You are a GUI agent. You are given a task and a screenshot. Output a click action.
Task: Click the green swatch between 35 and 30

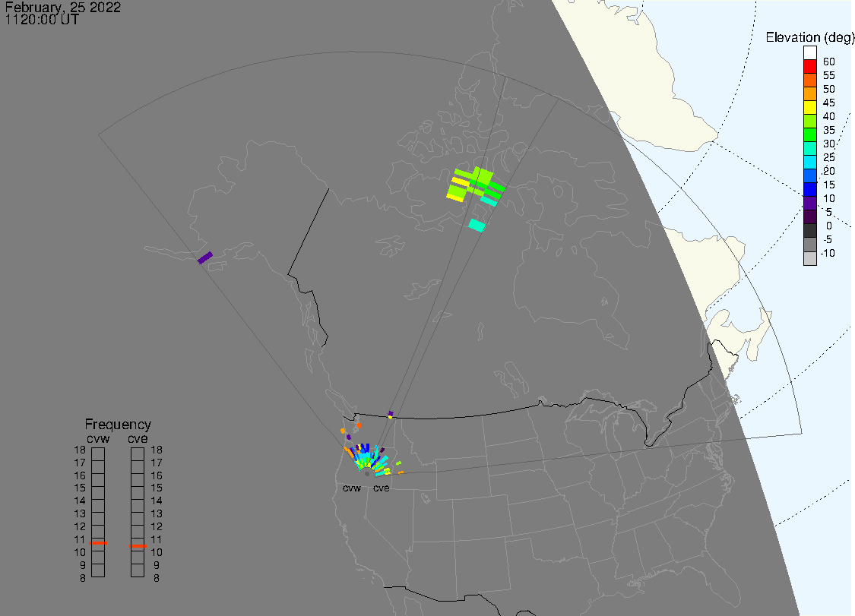809,134
